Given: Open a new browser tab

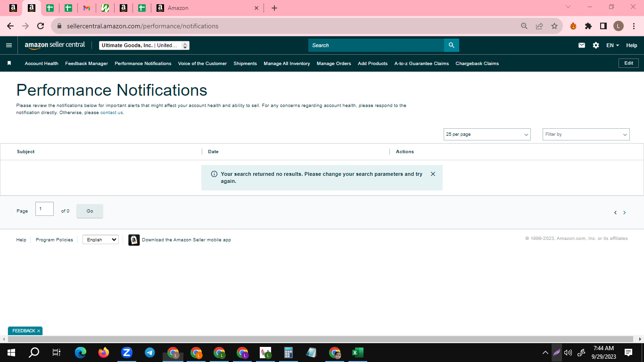Looking at the screenshot, I should coord(274,8).
